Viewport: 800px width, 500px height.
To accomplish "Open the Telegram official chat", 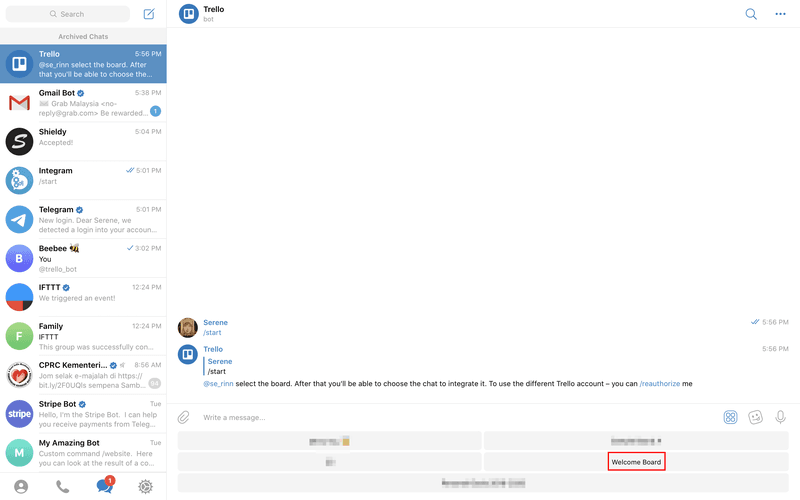I will (x=83, y=219).
